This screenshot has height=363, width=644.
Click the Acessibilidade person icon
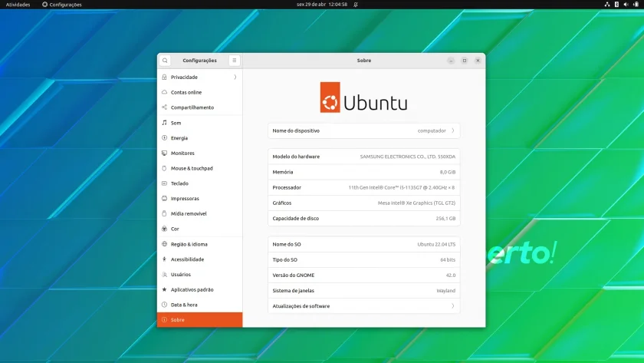[x=164, y=259]
